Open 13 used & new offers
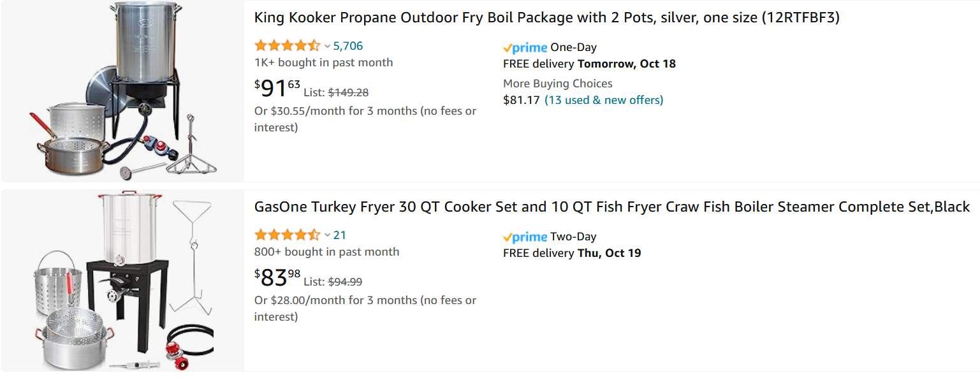Image resolution: width=980 pixels, height=378 pixels. (x=604, y=100)
